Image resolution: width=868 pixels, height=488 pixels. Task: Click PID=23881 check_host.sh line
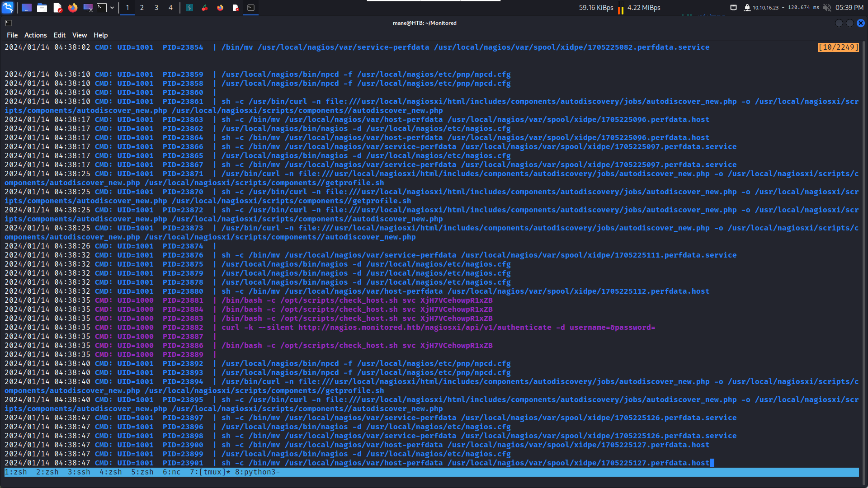(249, 300)
